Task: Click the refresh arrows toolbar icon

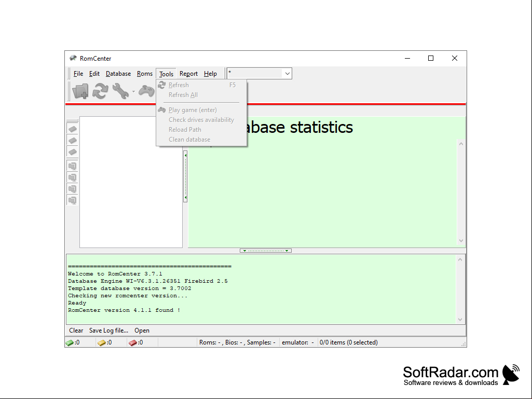Action: pyautogui.click(x=100, y=91)
